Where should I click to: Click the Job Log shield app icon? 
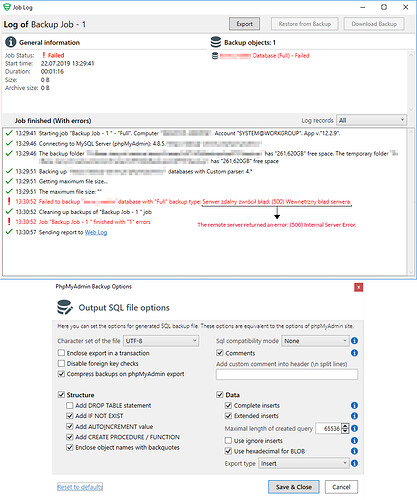point(7,7)
